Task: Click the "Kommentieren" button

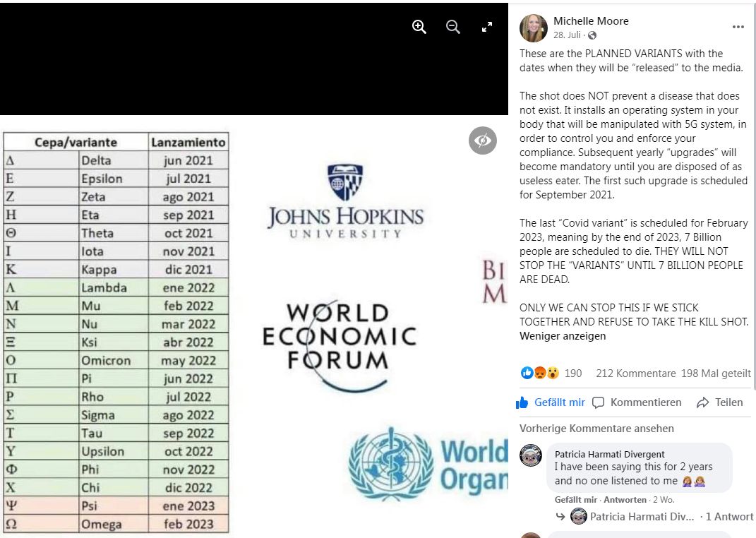Action: point(637,402)
